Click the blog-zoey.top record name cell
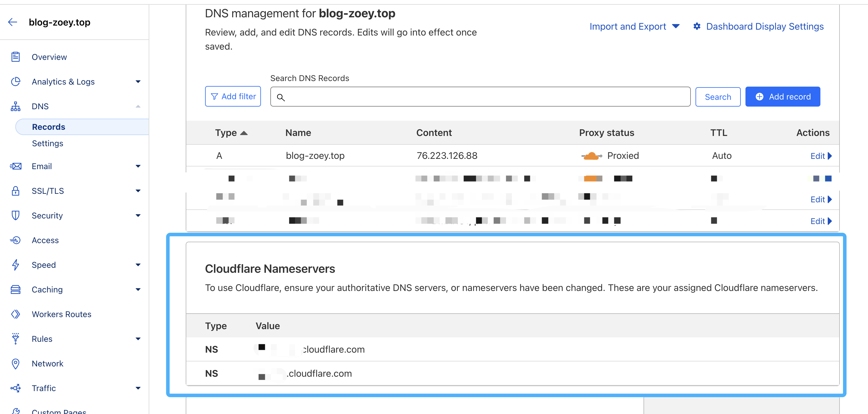 click(x=315, y=156)
